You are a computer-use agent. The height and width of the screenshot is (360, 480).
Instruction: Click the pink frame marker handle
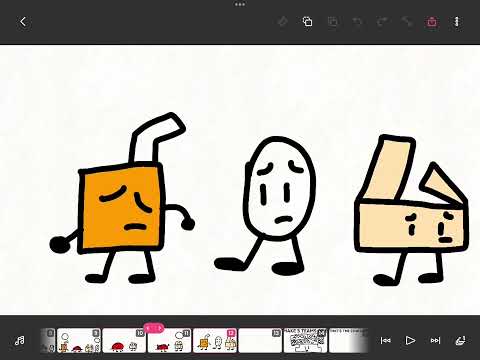tap(154, 328)
